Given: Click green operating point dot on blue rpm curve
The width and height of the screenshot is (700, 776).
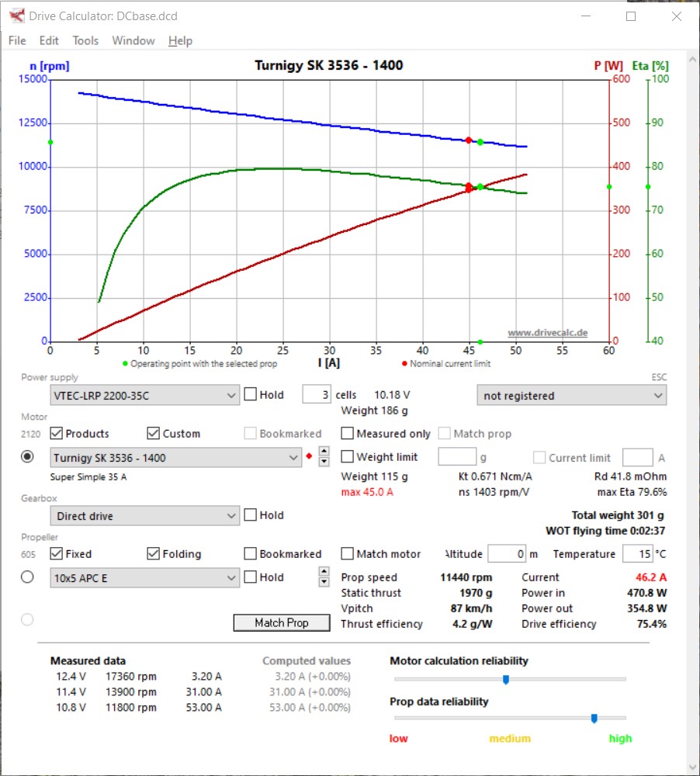Looking at the screenshot, I should click(480, 142).
